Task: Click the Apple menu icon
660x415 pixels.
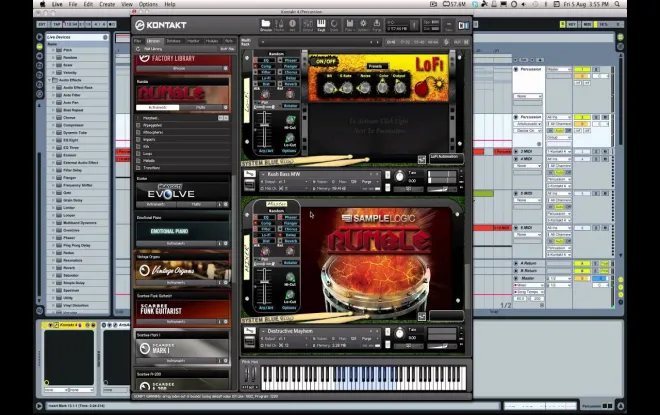Action: 43,4
